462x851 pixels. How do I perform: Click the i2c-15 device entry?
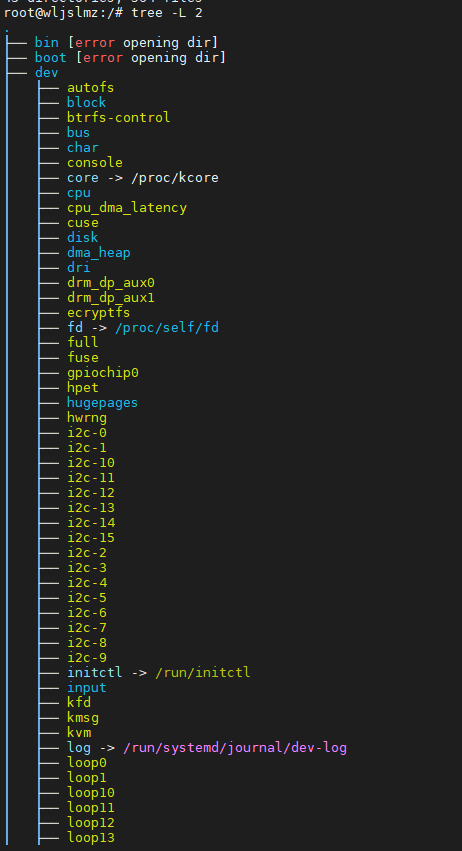91,538
